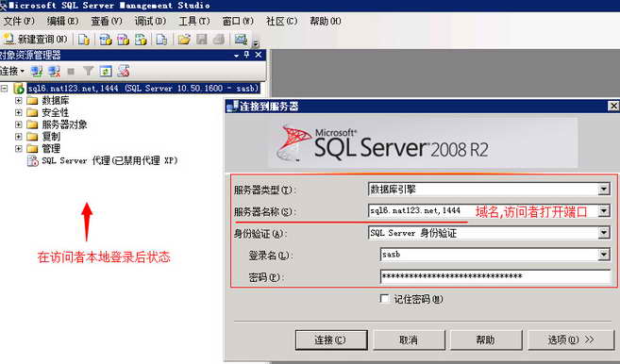Open a new Database Engine Query
This screenshot has height=364, width=620.
(83, 40)
